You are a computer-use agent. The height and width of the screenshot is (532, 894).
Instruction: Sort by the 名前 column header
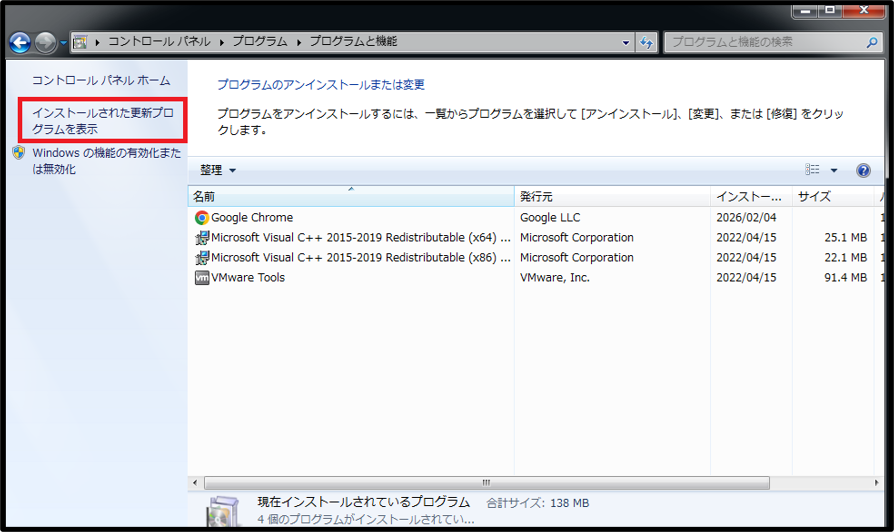pyautogui.click(x=351, y=197)
